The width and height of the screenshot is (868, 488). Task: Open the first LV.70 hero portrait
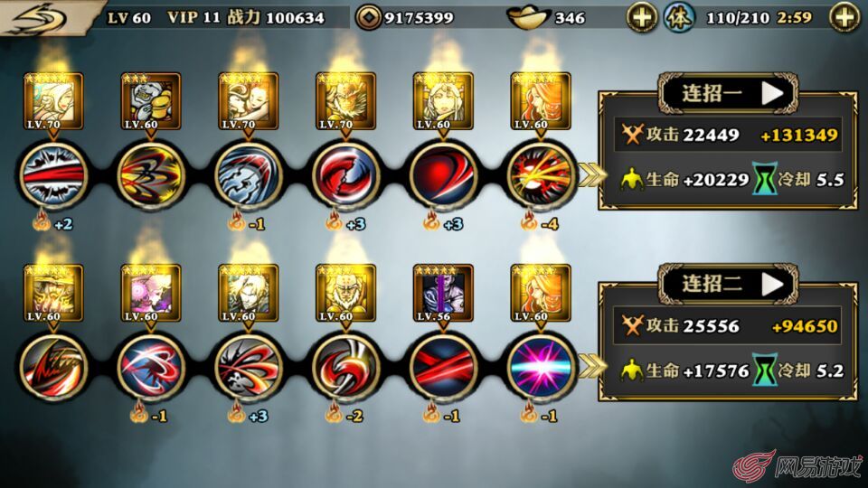point(53,102)
